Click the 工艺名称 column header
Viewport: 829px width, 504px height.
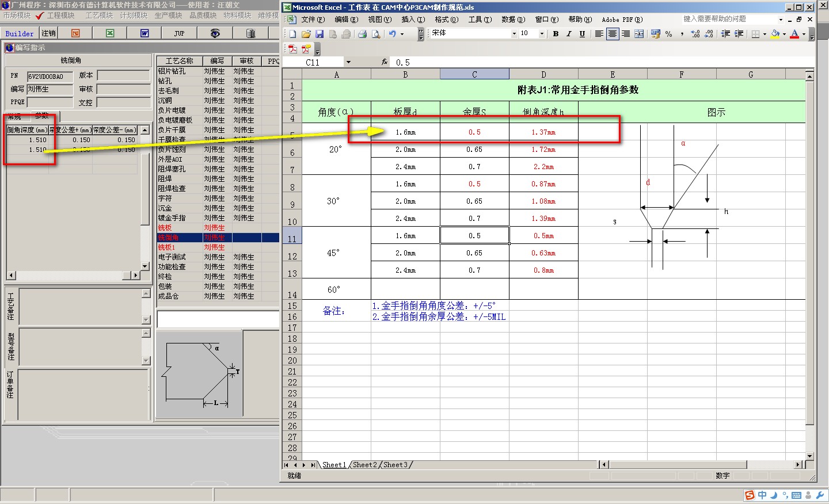point(180,61)
